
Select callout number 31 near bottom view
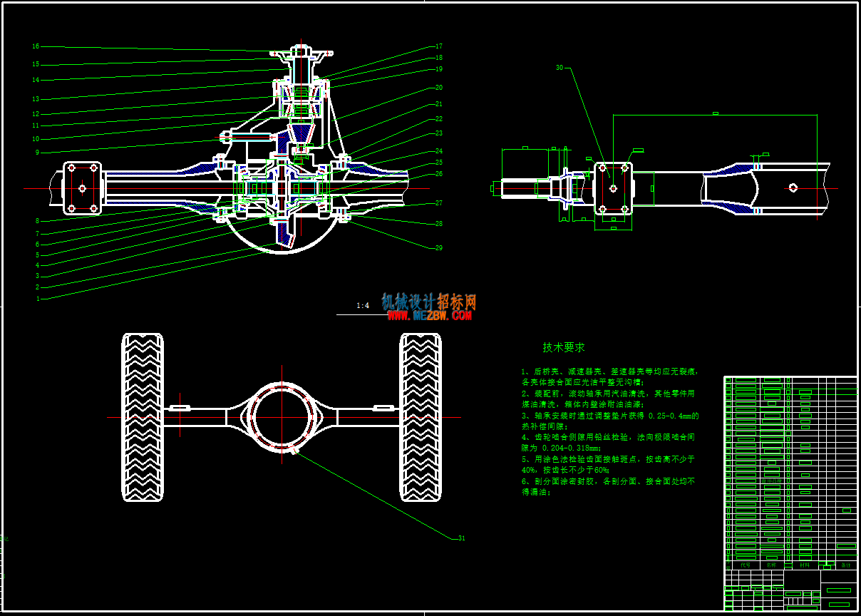[461, 538]
